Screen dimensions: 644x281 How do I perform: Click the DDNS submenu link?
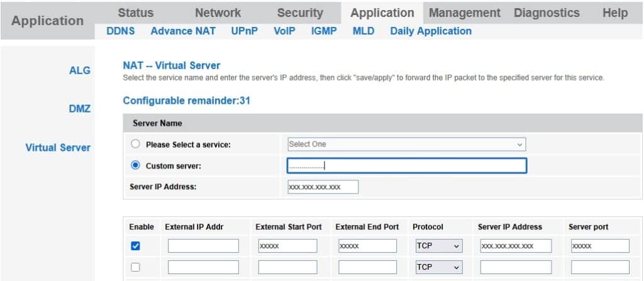(x=121, y=31)
